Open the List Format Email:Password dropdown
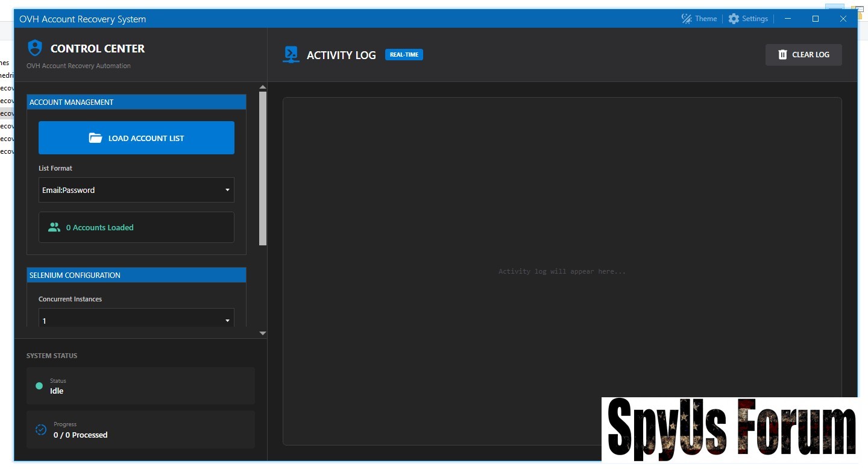The width and height of the screenshot is (868, 469). pyautogui.click(x=136, y=190)
